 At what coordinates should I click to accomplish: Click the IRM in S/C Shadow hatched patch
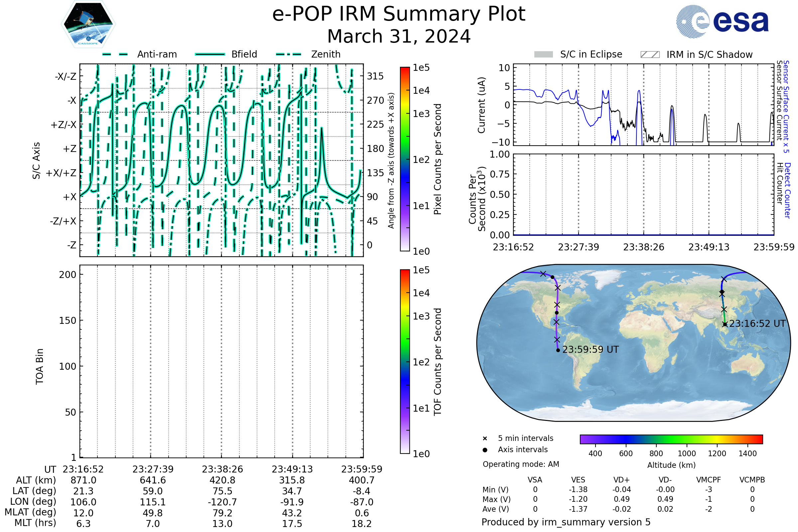point(650,55)
